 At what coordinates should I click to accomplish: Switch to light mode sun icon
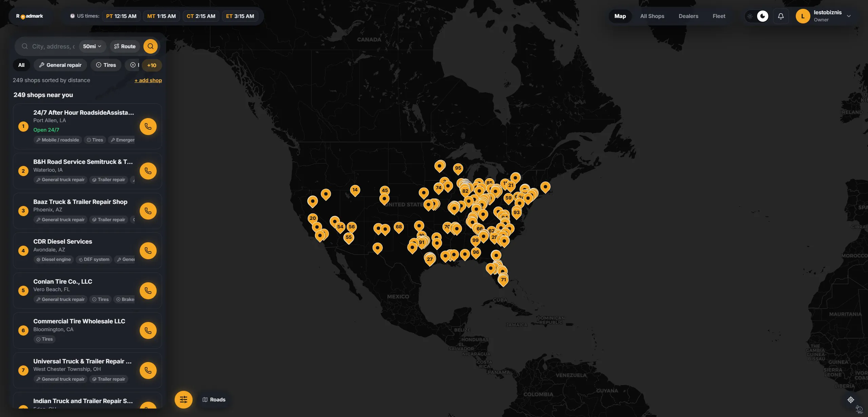(x=750, y=16)
